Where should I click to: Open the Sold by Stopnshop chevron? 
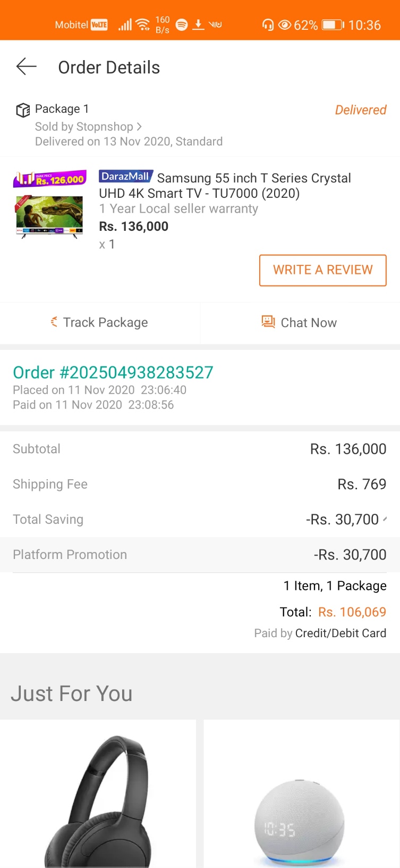(x=139, y=127)
